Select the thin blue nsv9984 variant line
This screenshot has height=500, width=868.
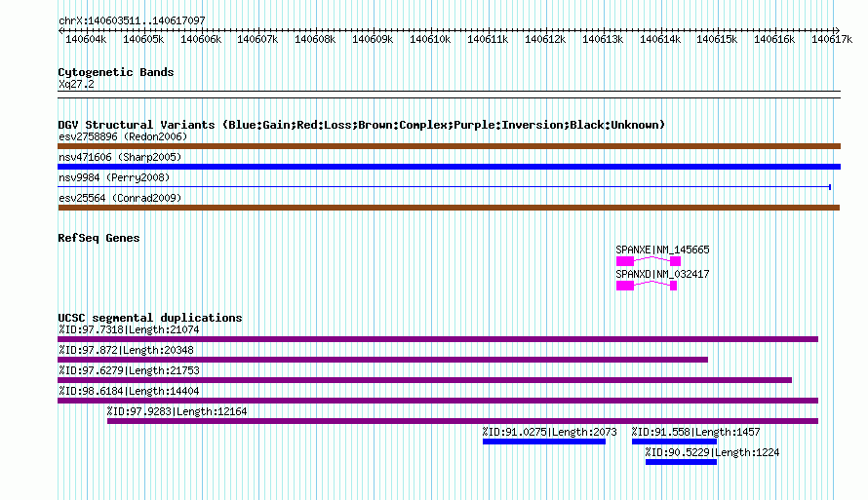click(x=445, y=187)
